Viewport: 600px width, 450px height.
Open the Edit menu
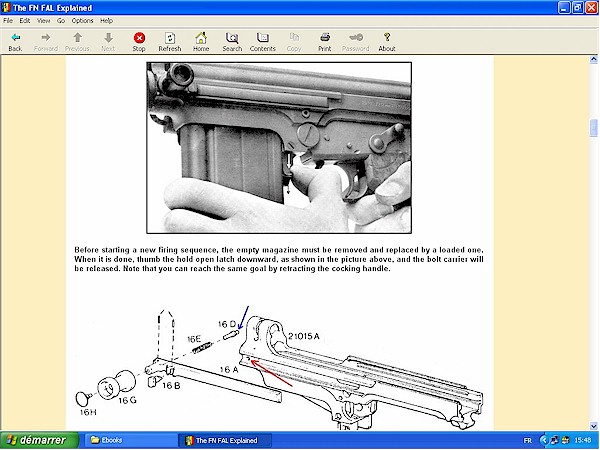coord(24,21)
